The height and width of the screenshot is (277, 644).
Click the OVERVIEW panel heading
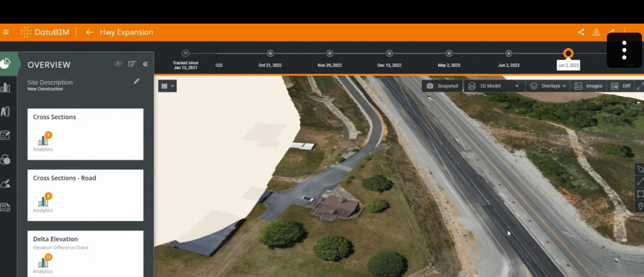click(x=49, y=65)
